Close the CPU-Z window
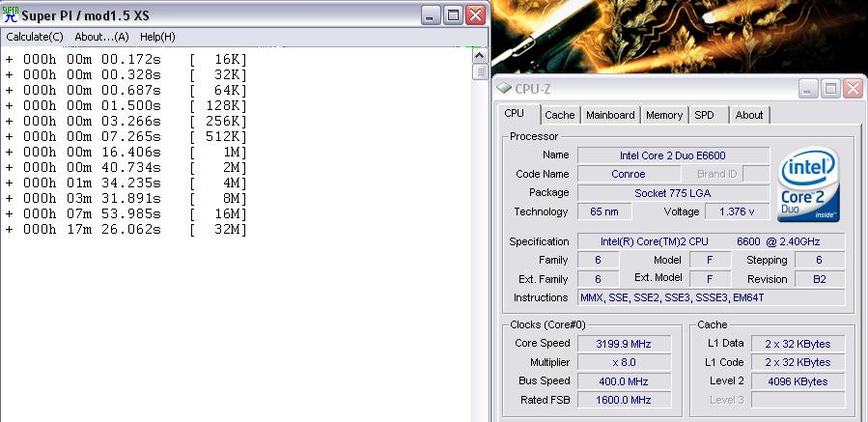Image resolution: width=868 pixels, height=422 pixels. click(x=853, y=89)
